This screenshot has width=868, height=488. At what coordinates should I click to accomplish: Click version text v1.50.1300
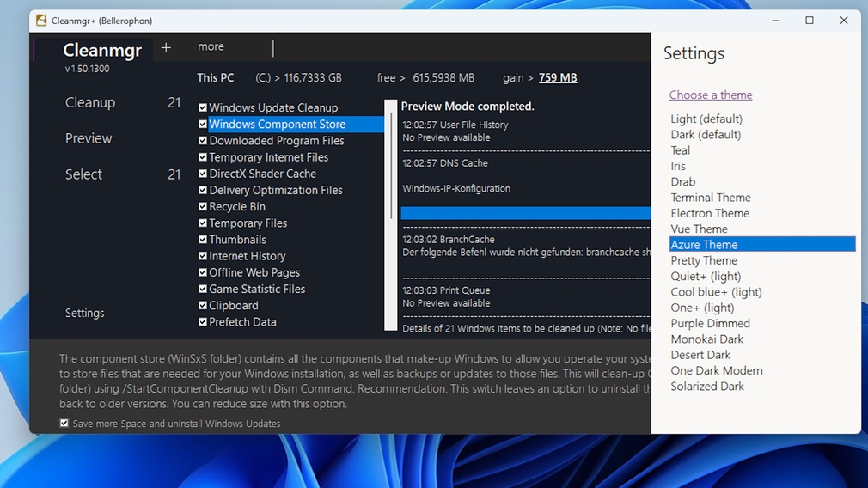tap(87, 69)
